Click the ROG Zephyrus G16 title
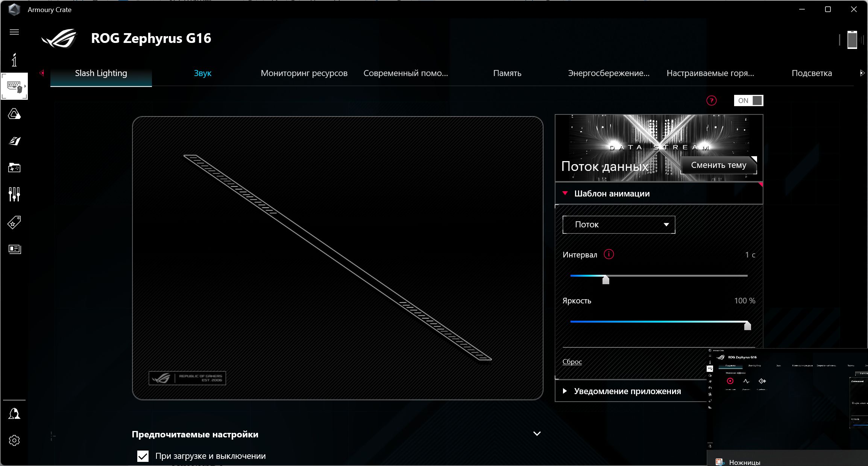Viewport: 868px width, 466px height. [151, 38]
